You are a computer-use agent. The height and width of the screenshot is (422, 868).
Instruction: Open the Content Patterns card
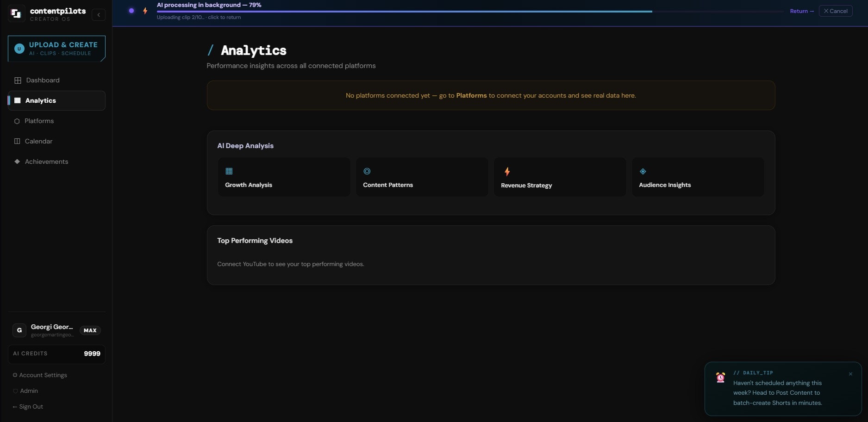(422, 177)
